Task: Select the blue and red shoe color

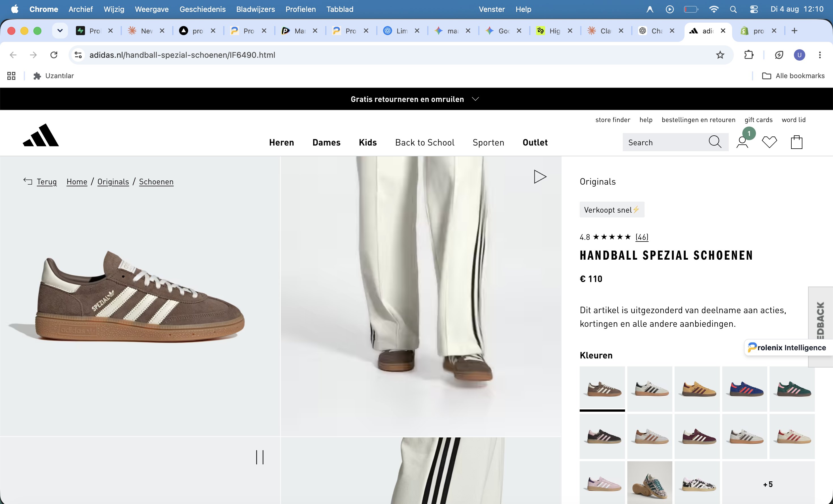Action: pos(744,389)
